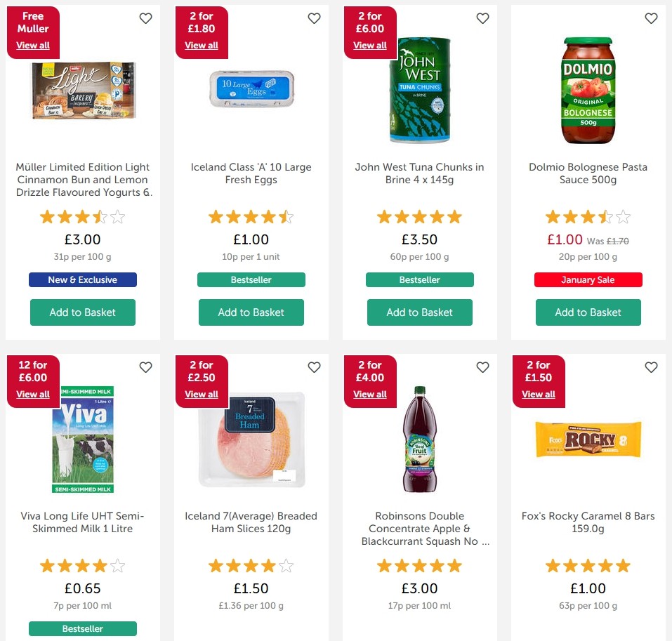Click the heart icon on Viva Long Life Milk
The image size is (672, 641).
pos(145,367)
